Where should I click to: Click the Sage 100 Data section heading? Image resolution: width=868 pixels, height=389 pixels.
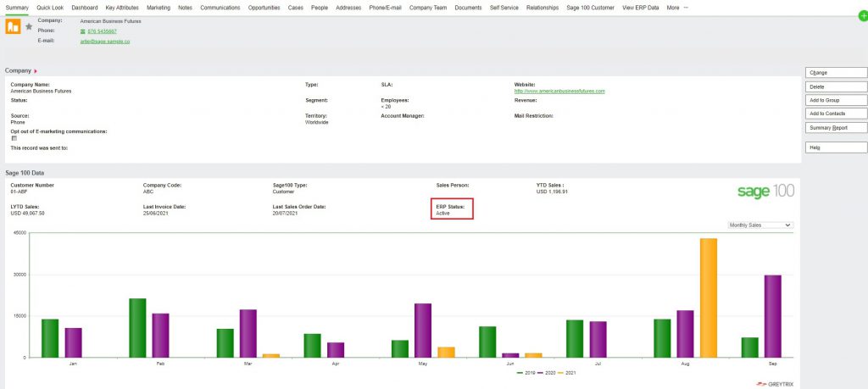coord(25,173)
